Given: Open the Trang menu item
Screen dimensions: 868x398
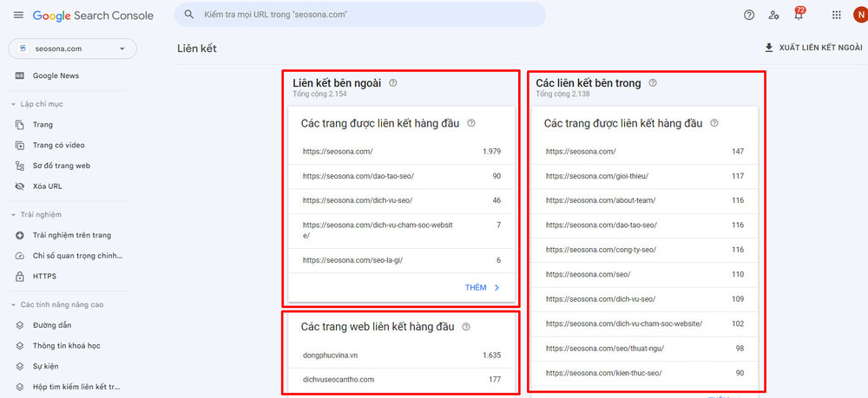Looking at the screenshot, I should click(43, 125).
